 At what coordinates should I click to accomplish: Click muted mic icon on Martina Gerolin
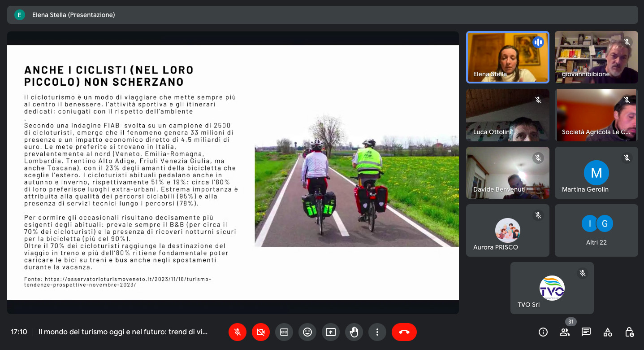627,158
